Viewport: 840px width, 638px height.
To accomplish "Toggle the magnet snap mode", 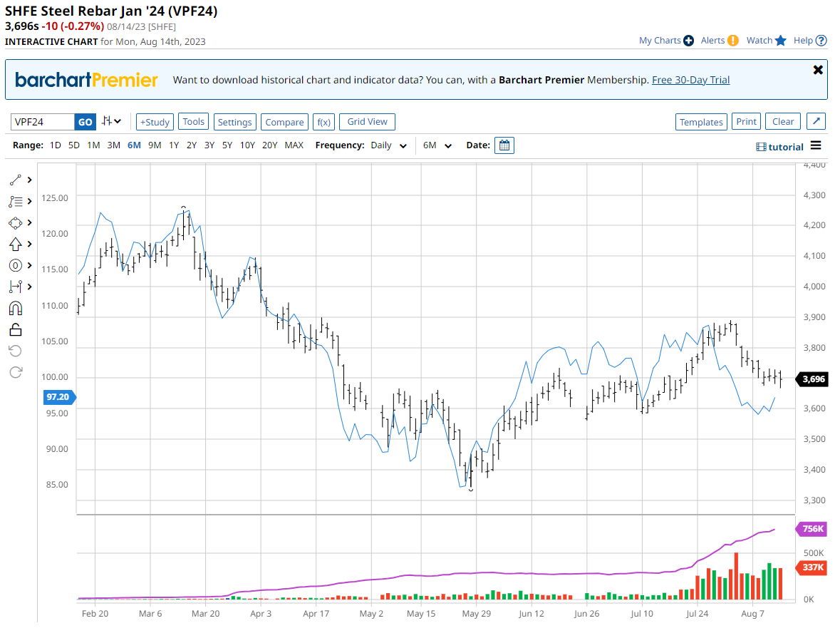I will tap(16, 308).
